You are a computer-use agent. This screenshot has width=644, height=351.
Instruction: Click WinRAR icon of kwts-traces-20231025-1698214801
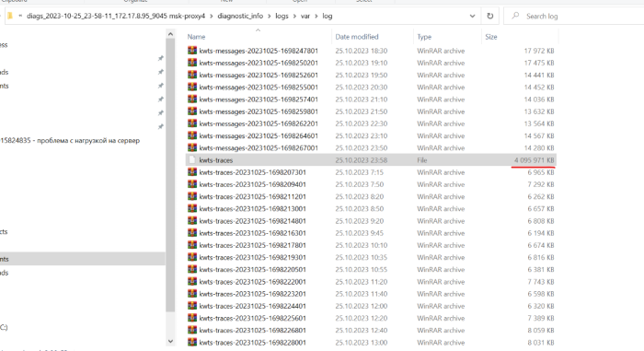click(x=191, y=220)
